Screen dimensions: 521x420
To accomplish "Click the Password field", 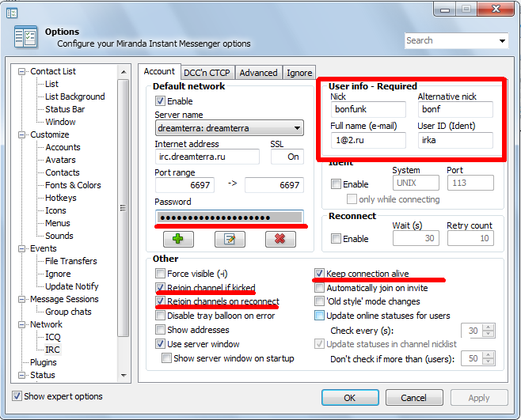I will [x=230, y=218].
